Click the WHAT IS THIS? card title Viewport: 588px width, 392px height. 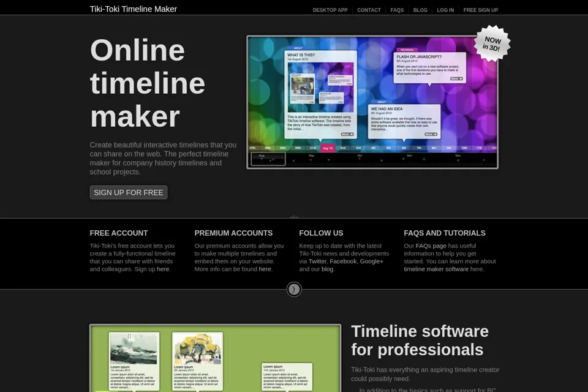pos(301,55)
